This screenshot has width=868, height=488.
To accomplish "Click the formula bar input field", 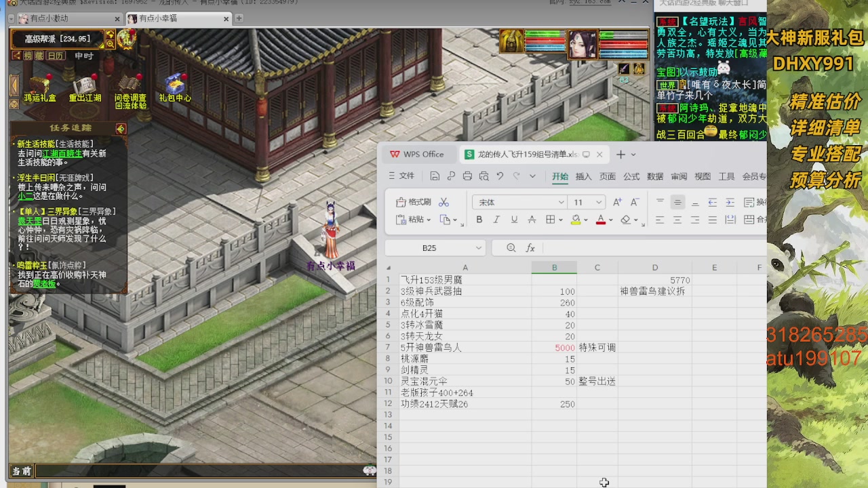I will click(x=654, y=248).
